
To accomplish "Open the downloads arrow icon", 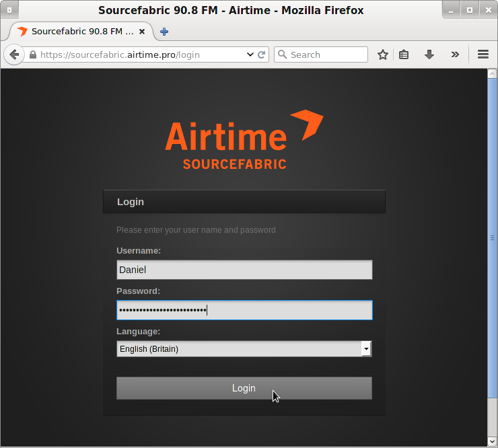I will click(429, 54).
